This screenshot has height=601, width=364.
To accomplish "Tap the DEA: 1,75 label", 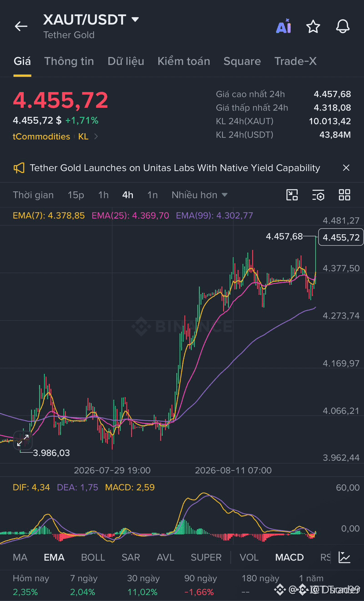I will (77, 487).
